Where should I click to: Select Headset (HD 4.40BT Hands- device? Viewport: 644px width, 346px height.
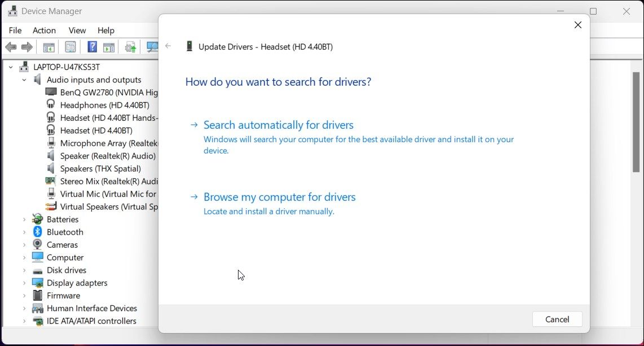pyautogui.click(x=102, y=117)
